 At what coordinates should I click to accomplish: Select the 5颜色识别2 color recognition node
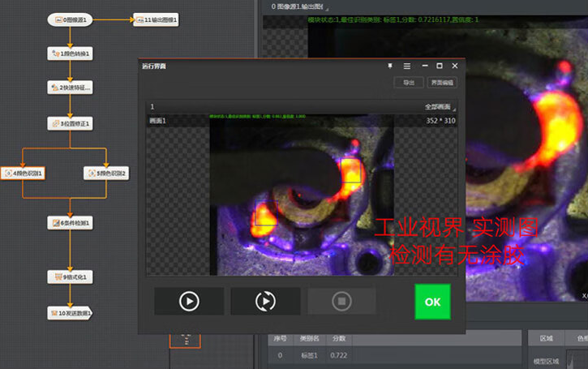(106, 173)
